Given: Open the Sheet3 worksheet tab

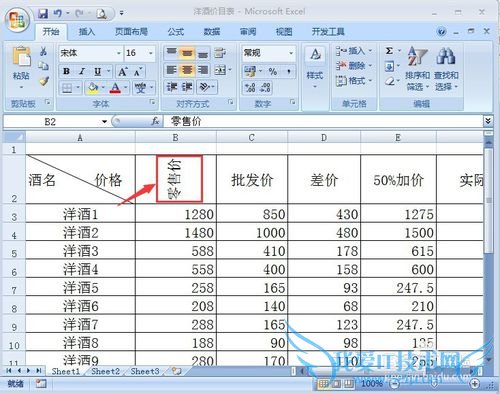Looking at the screenshot, I should tap(145, 371).
